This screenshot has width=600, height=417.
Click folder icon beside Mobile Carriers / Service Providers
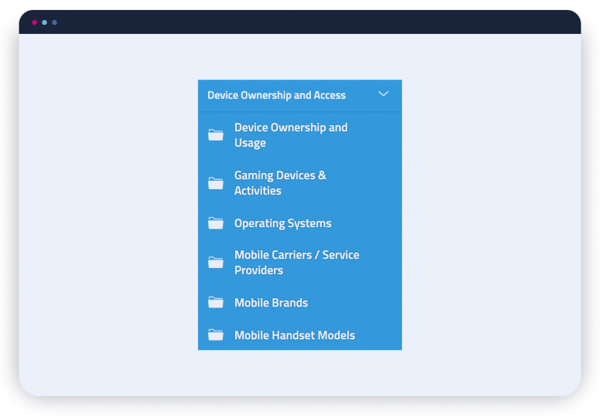[215, 262]
